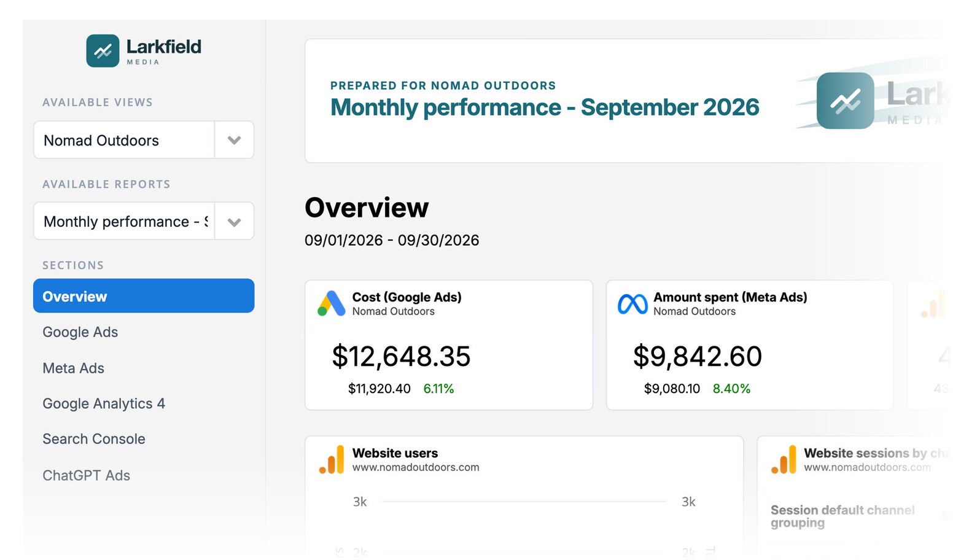Click the Larkfield logo in report header

(845, 101)
